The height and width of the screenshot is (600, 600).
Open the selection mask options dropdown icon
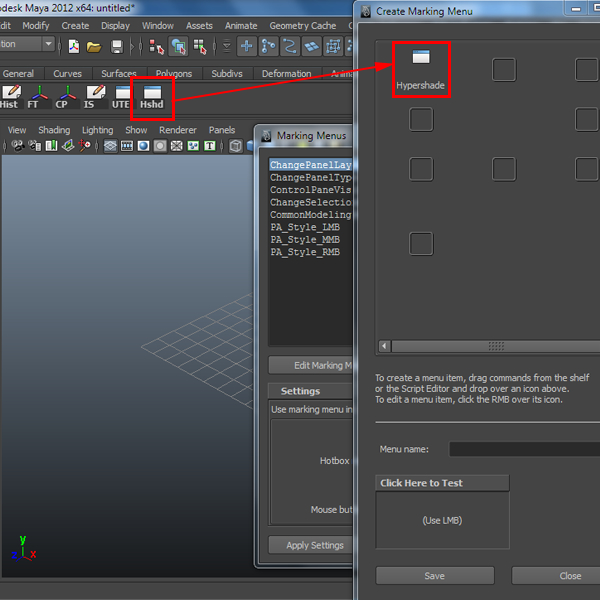click(227, 46)
